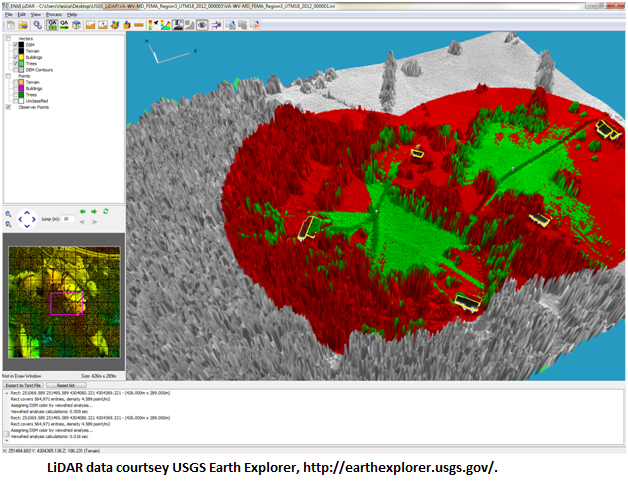
Task: Uncheck the Observer Points checkbox
Action: pos(8,107)
